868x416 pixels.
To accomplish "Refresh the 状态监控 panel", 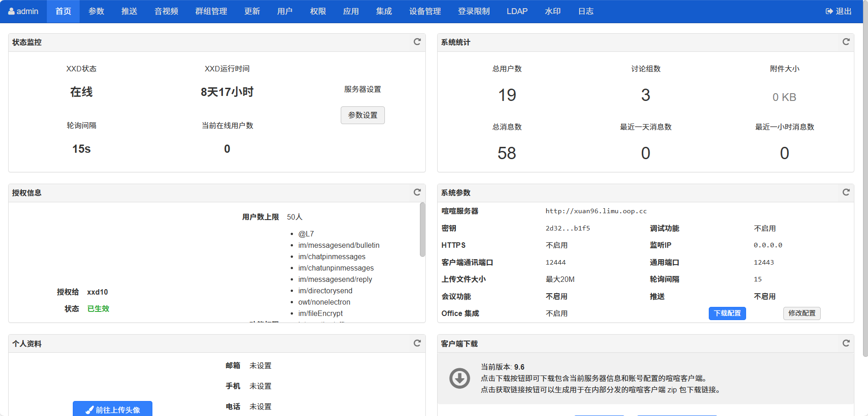I will [417, 42].
